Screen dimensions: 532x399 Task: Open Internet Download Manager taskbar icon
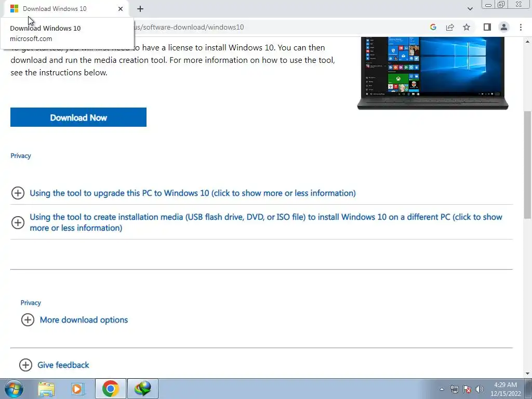point(142,389)
